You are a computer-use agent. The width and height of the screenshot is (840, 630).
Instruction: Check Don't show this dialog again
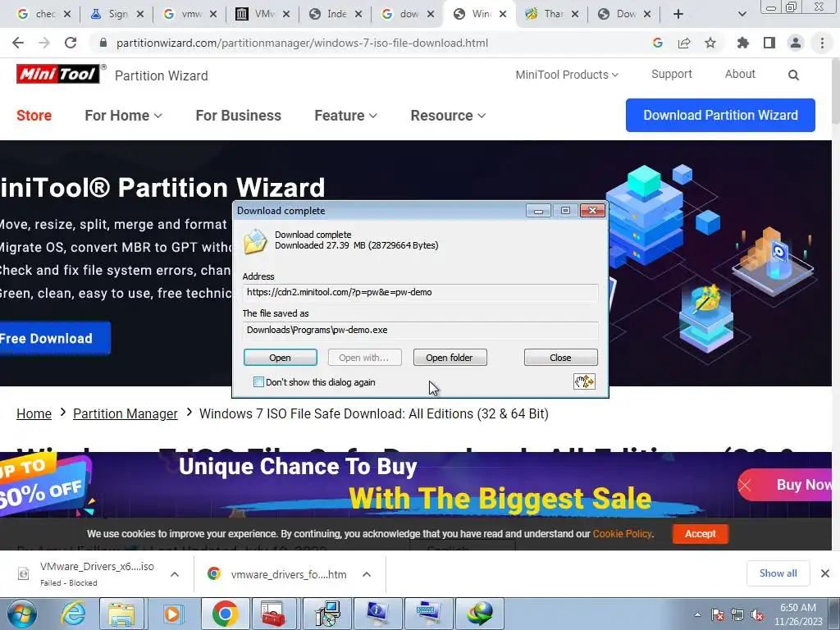tap(258, 382)
